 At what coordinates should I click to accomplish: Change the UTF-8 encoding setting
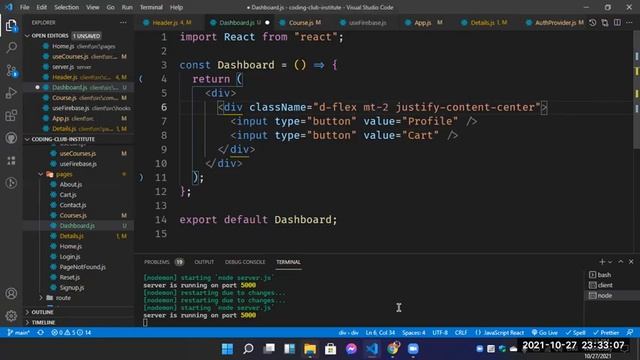tap(440, 333)
